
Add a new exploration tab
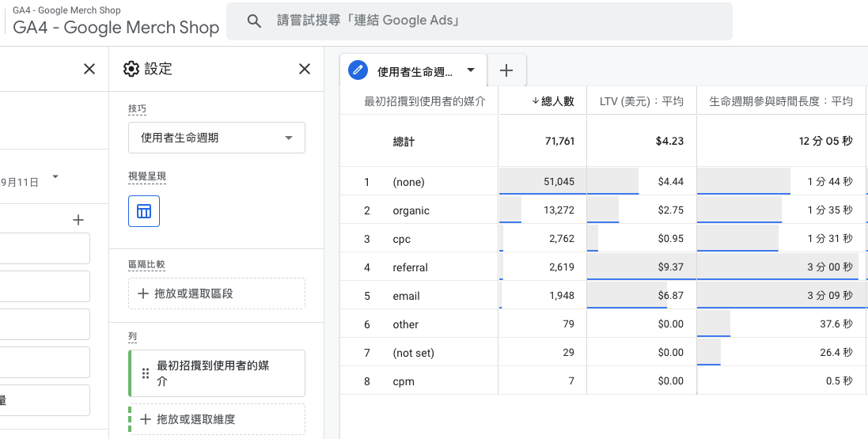506,70
